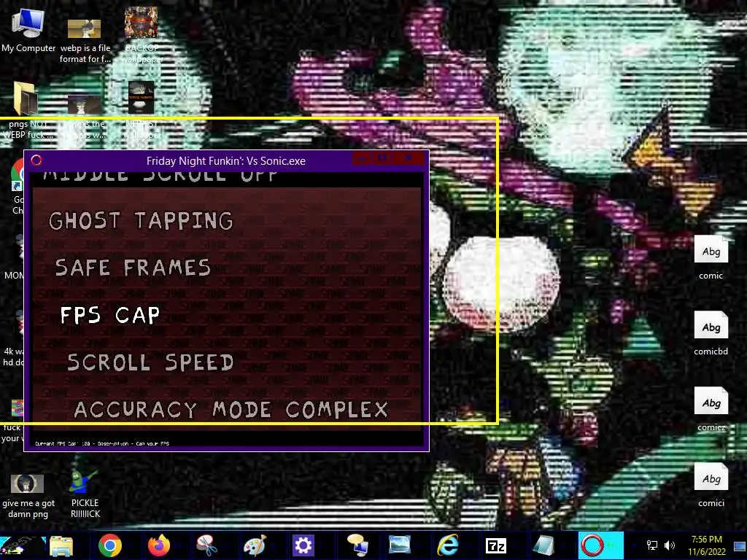Maximize the Friday Night Funkin' window
This screenshot has height=560, width=747.
[x=382, y=158]
